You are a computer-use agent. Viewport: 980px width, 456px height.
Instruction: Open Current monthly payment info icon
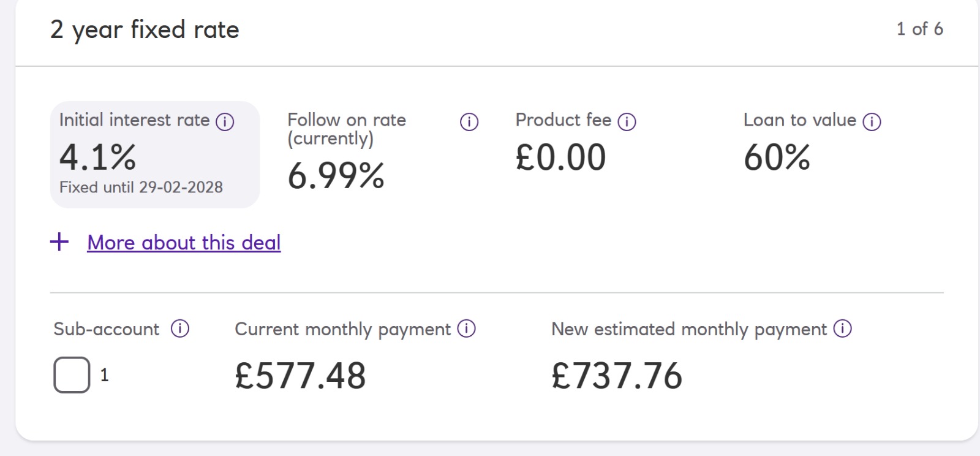pyautogui.click(x=466, y=329)
